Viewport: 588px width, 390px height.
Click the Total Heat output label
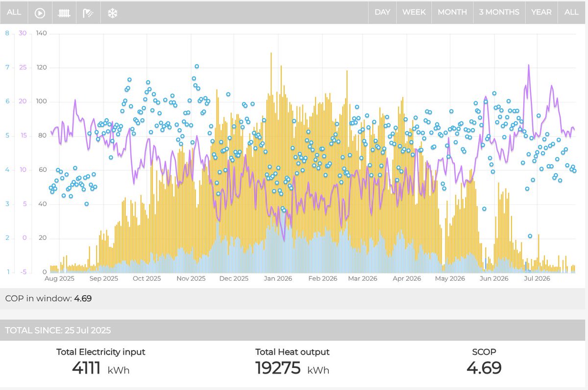[x=292, y=352]
